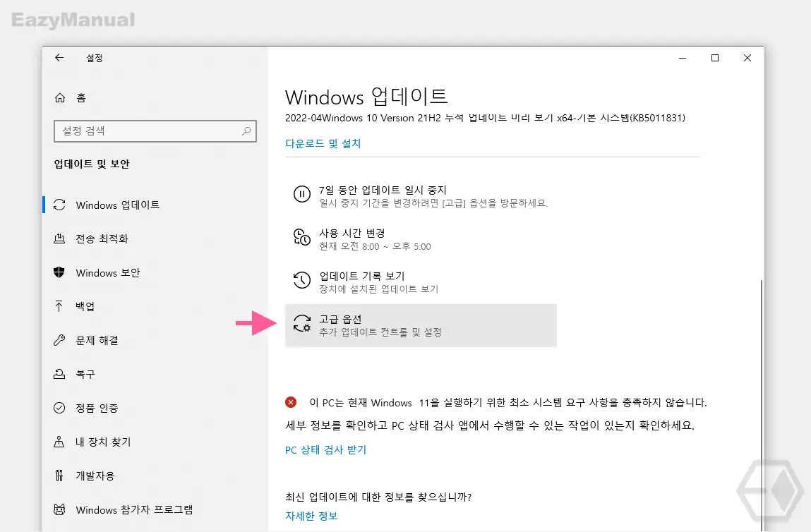Click the Backup (백업) arrow icon

click(59, 306)
